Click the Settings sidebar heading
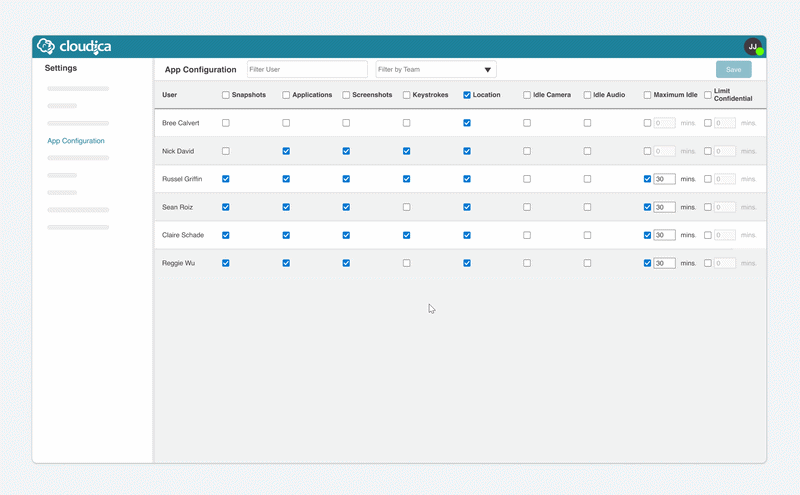800x495 pixels. [61, 68]
